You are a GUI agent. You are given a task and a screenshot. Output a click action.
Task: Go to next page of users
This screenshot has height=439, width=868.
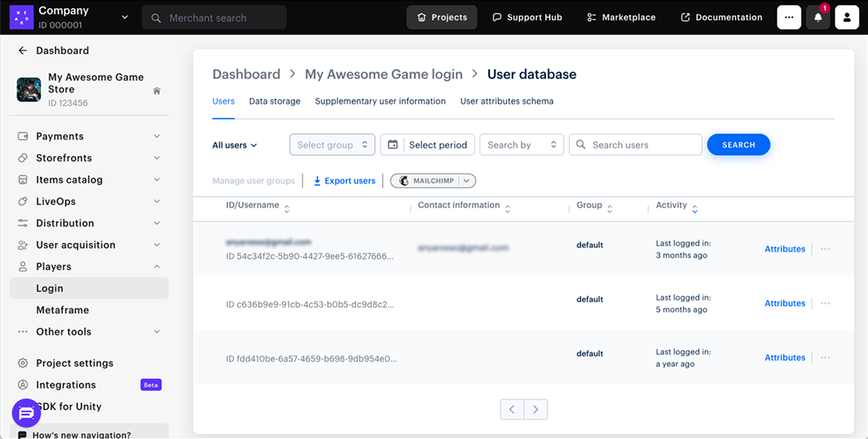(x=535, y=409)
